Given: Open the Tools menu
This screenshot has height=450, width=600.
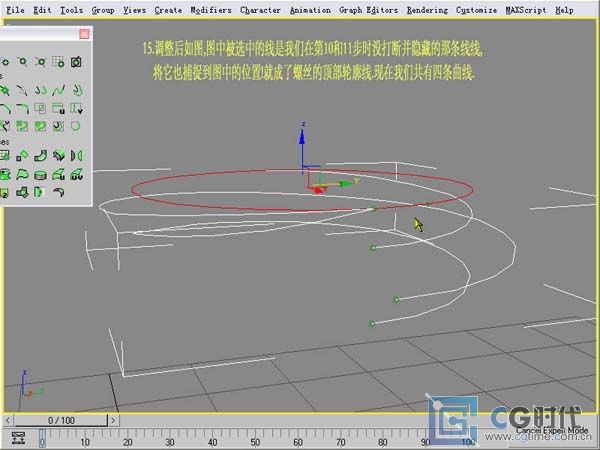Looking at the screenshot, I should click(x=72, y=10).
